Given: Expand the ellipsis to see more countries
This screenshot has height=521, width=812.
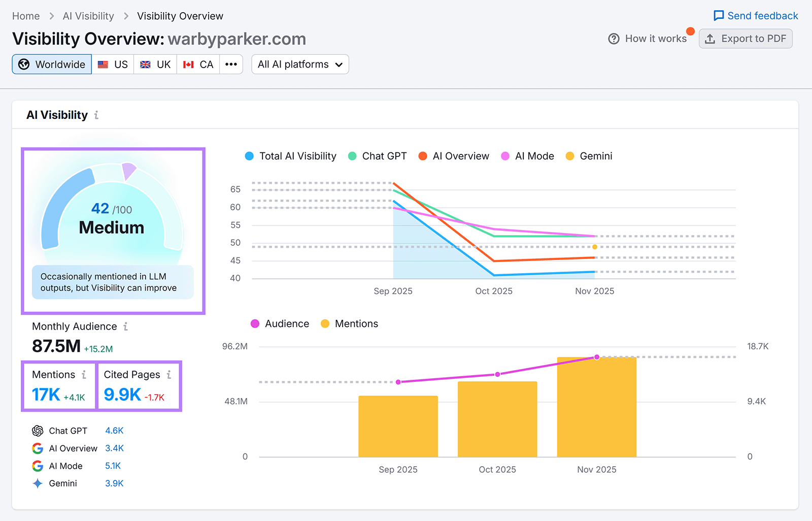Looking at the screenshot, I should (x=231, y=64).
